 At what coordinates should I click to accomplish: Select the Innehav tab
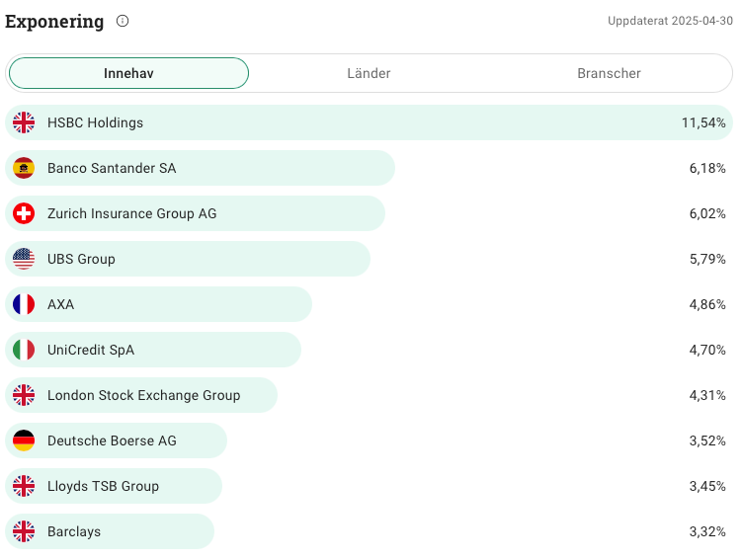coord(128,73)
